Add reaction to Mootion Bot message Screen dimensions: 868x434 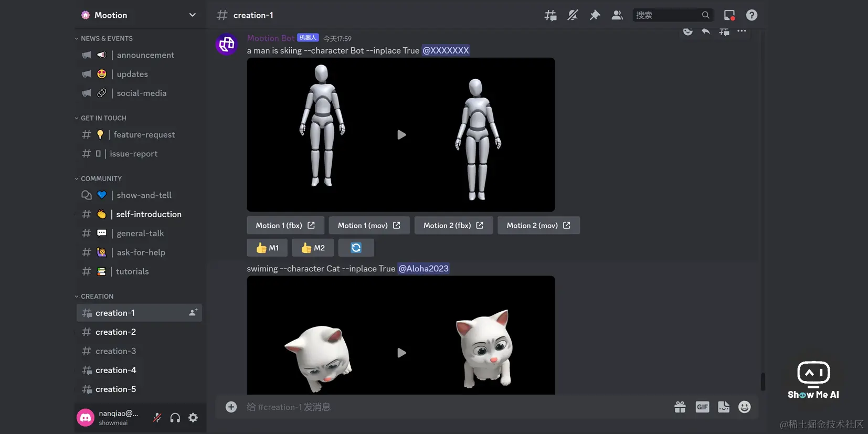pos(688,31)
